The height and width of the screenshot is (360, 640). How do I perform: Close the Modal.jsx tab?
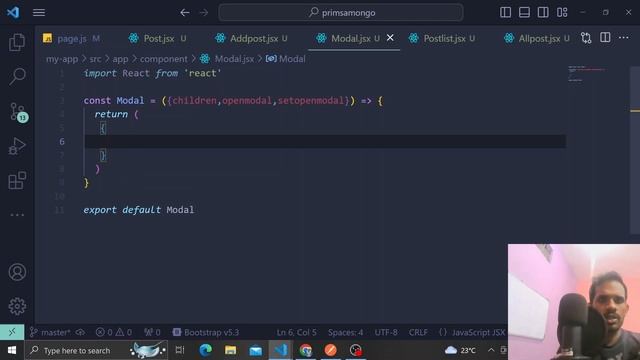point(390,38)
